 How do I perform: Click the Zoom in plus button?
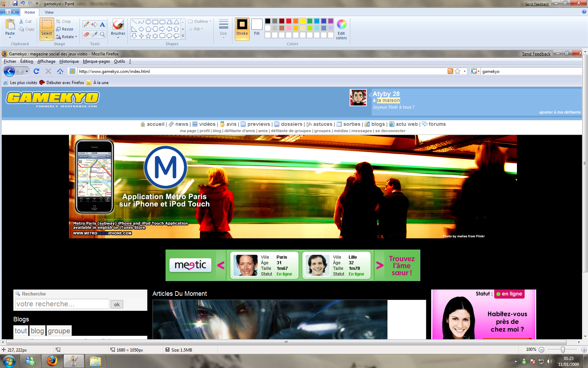pyautogui.click(x=584, y=350)
